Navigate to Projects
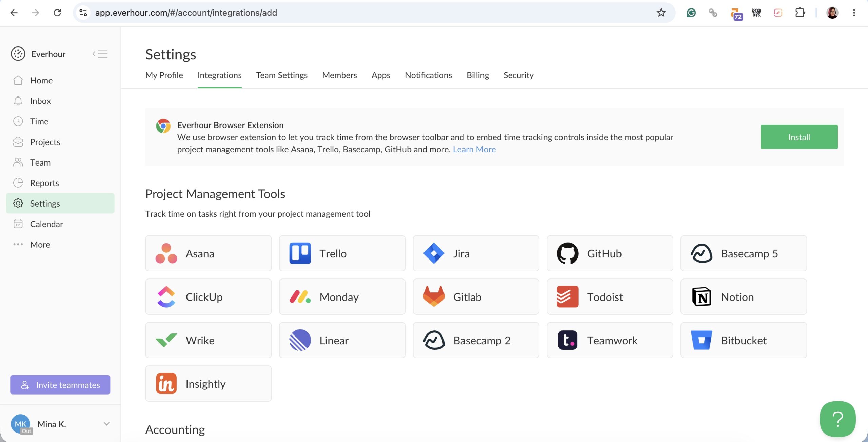868x442 pixels. (x=60, y=142)
